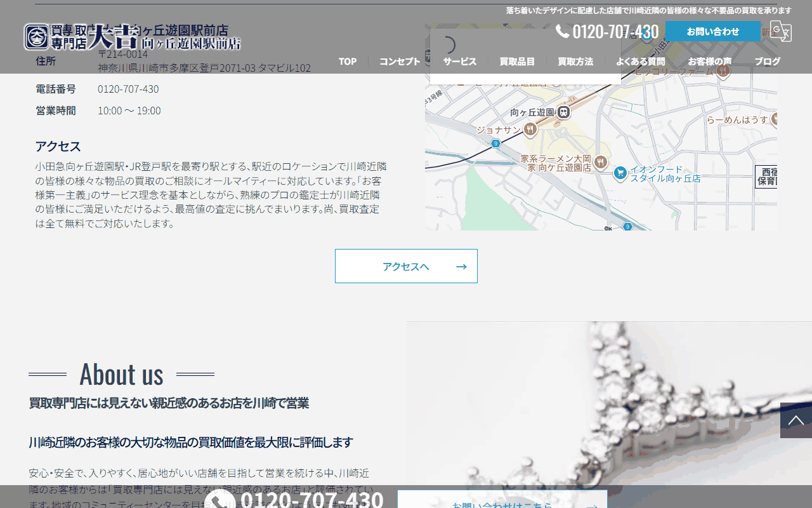Viewport: 812px width, 508px height.
Task: Click the 向ヶ丘遊園 station icon on the map
Action: (563, 112)
